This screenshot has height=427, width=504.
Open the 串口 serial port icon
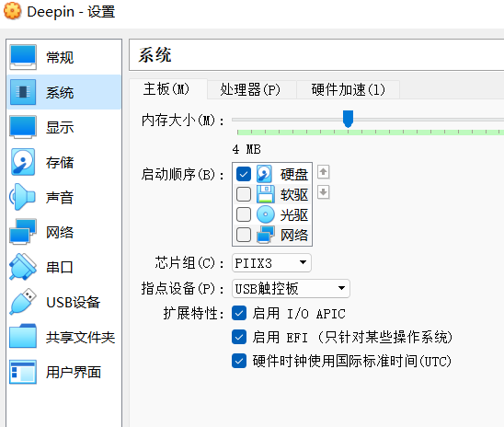(x=22, y=267)
